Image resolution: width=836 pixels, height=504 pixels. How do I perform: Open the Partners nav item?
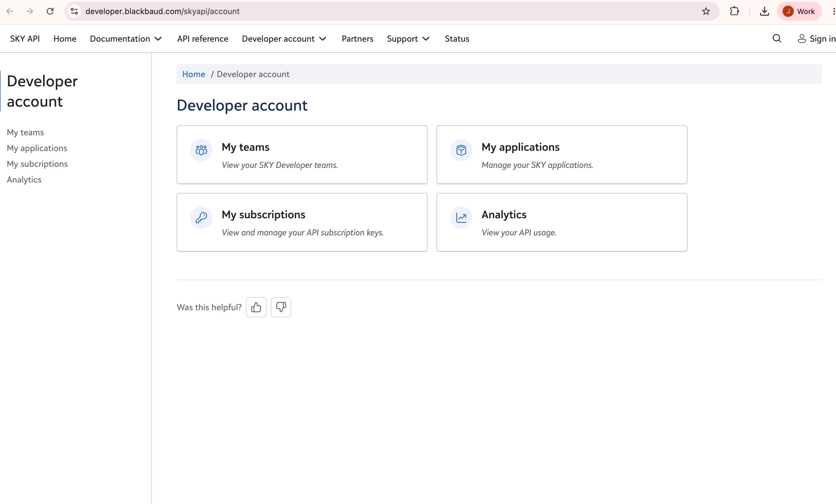tap(357, 39)
